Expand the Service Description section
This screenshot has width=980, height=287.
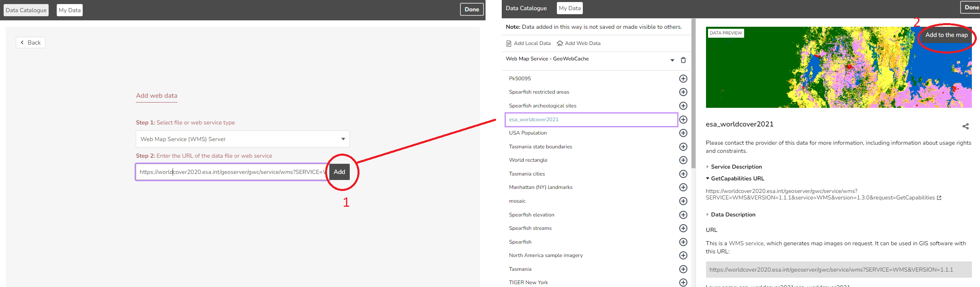click(736, 167)
